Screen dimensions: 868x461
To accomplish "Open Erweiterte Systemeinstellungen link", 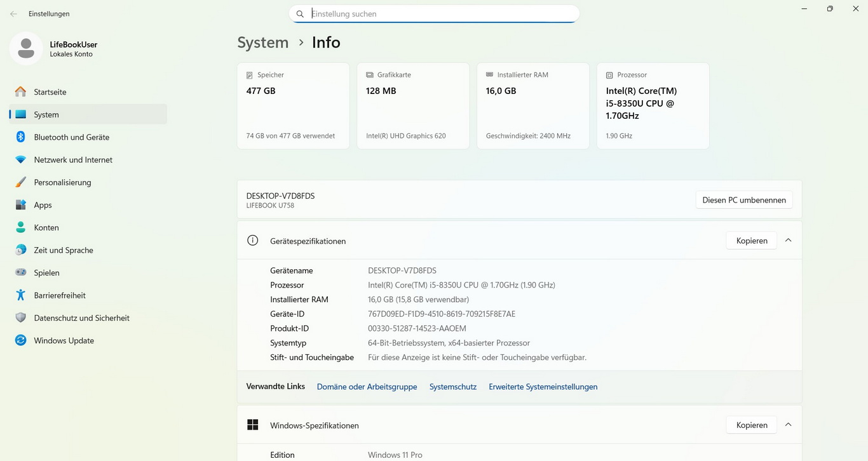I will point(543,387).
